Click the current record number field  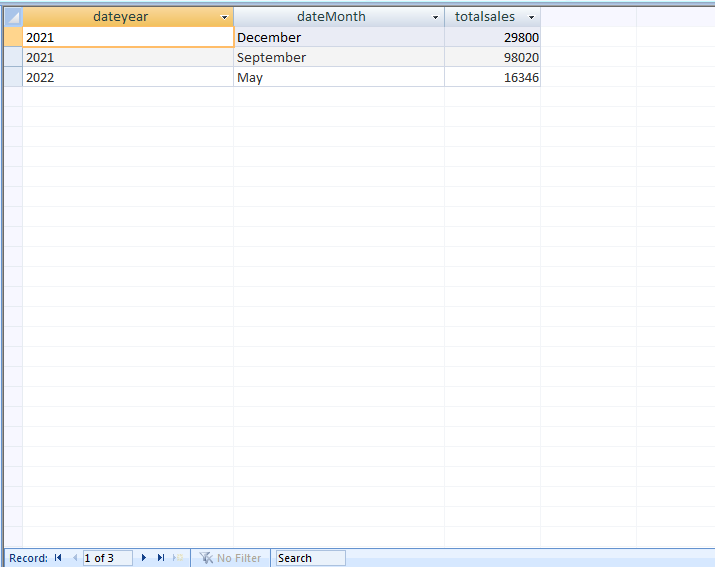coord(108,558)
